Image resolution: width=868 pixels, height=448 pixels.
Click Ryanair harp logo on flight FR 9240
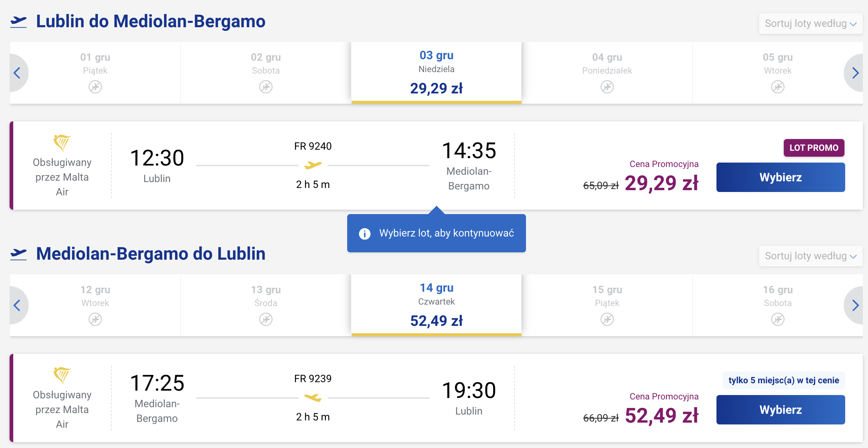pos(62,143)
